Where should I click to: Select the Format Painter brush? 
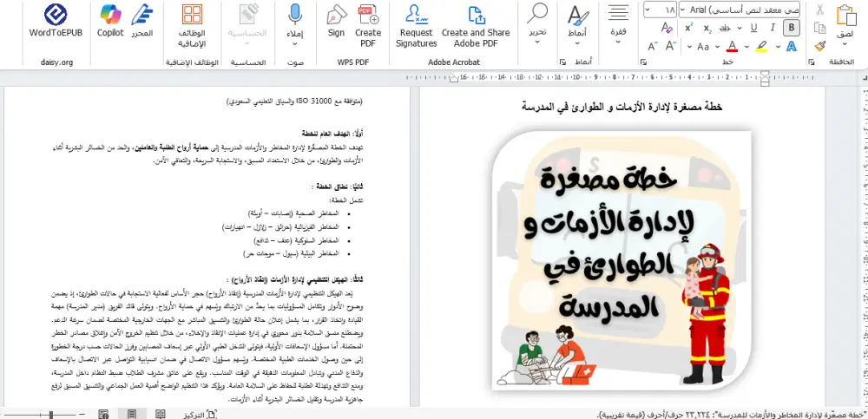pos(820,47)
